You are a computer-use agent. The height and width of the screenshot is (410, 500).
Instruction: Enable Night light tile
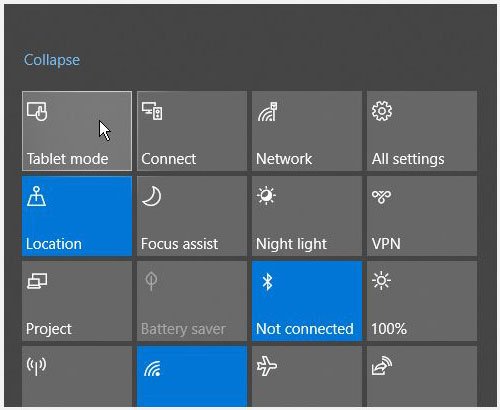click(307, 216)
